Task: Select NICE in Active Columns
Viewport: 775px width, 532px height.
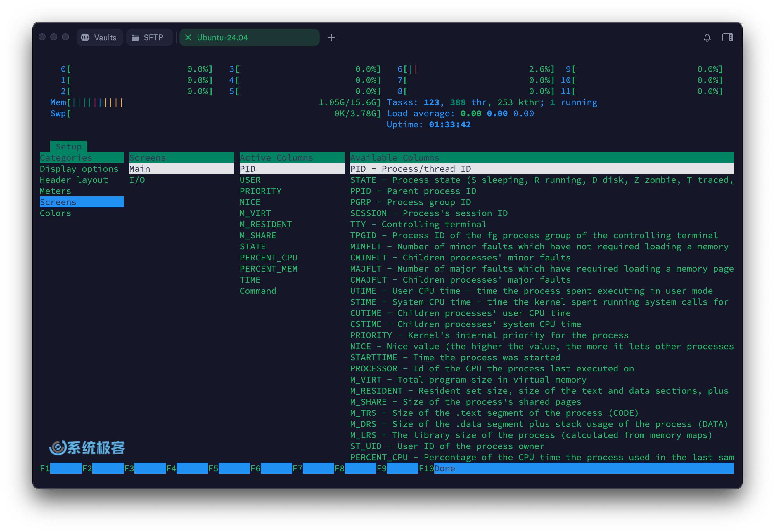Action: [292, 202]
